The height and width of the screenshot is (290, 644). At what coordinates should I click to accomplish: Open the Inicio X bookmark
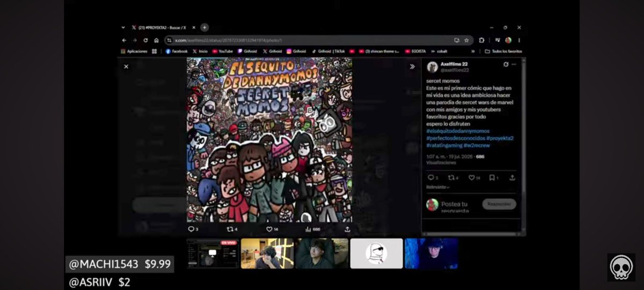[x=200, y=52]
